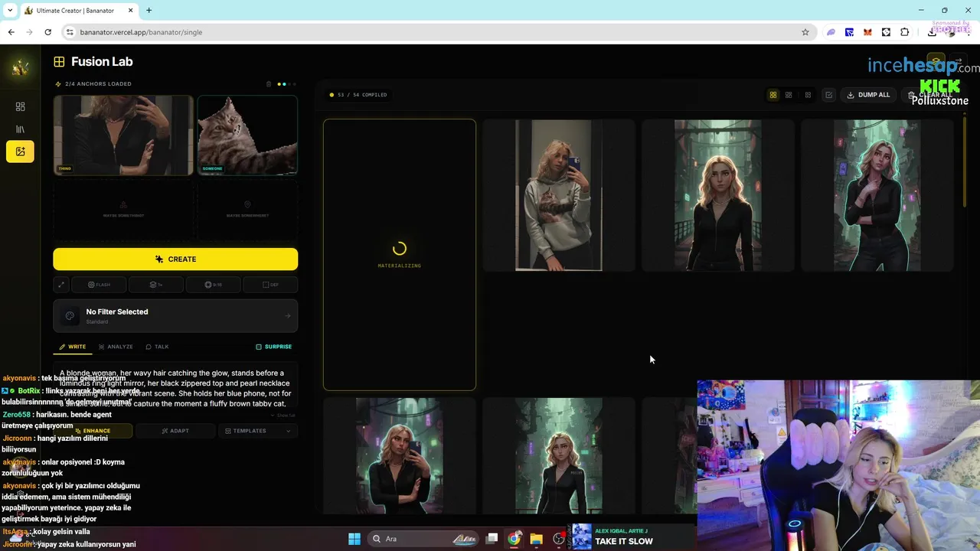The height and width of the screenshot is (551, 980).
Task: Click the MetaMask fox extension icon
Action: (867, 32)
